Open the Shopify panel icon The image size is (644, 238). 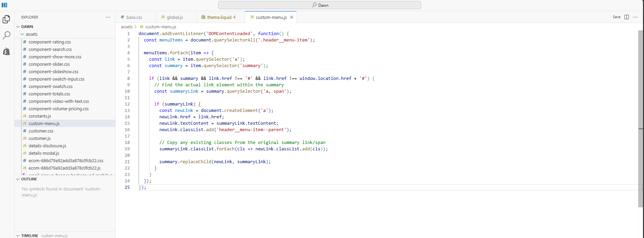point(6,52)
